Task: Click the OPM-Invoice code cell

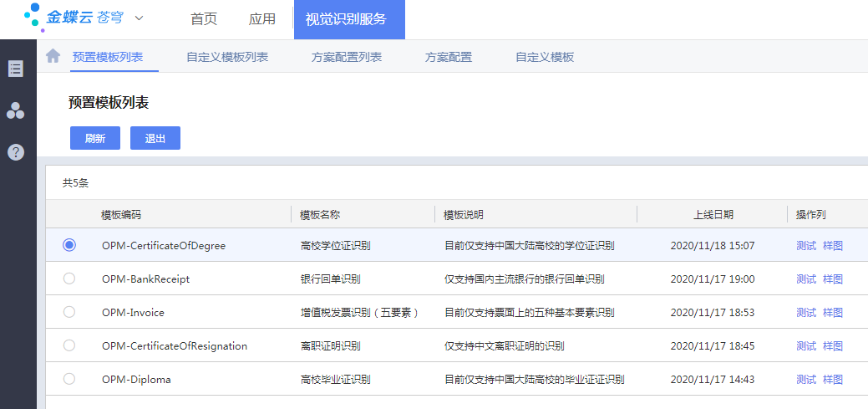Action: coord(133,313)
